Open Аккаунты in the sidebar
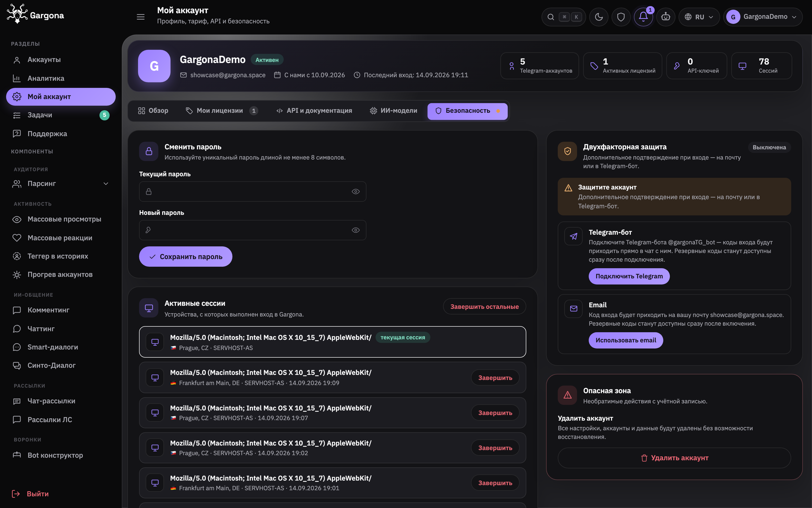The width and height of the screenshot is (812, 508). coord(61,60)
